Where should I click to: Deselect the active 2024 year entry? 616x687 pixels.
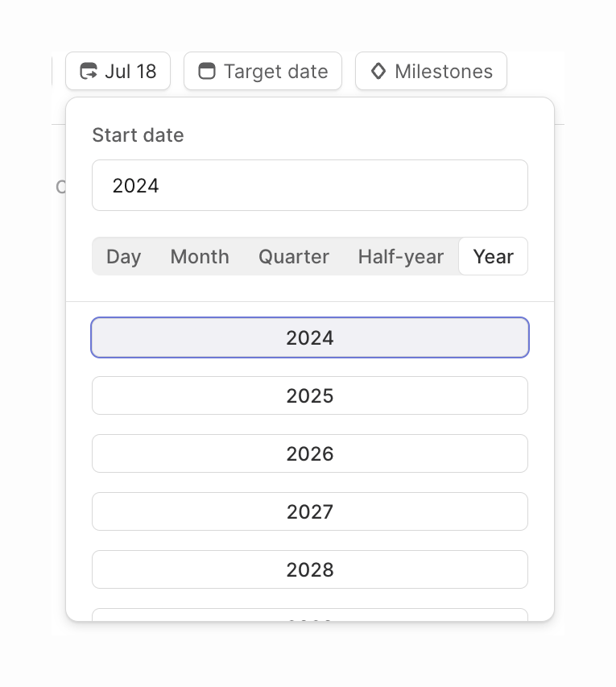(310, 337)
